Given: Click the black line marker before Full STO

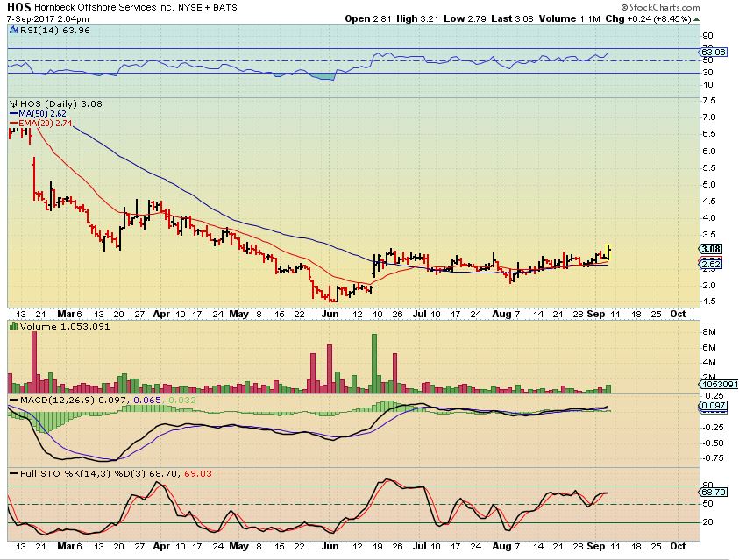Looking at the screenshot, I should (x=14, y=473).
